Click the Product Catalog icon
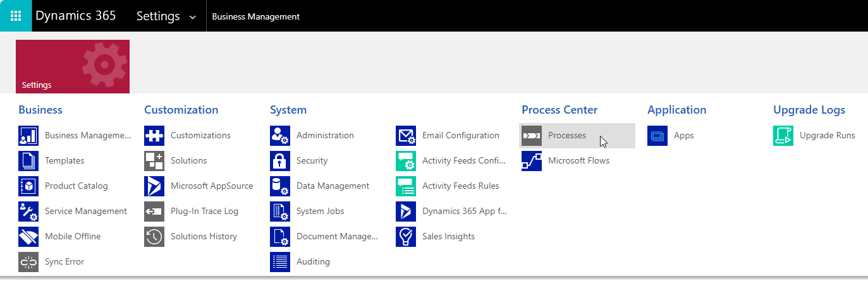 28,186
